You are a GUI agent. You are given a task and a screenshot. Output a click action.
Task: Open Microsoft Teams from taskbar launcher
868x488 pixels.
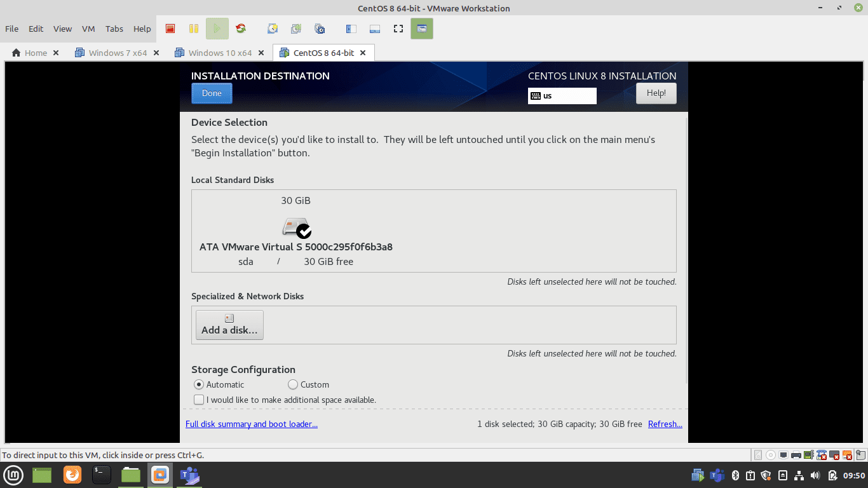tap(189, 475)
